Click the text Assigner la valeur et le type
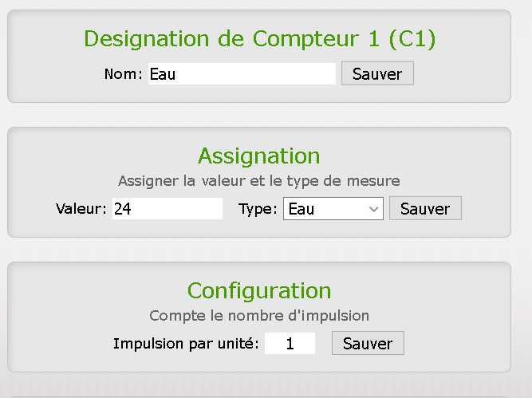Viewport: 532px width, 398px height. click(259, 180)
